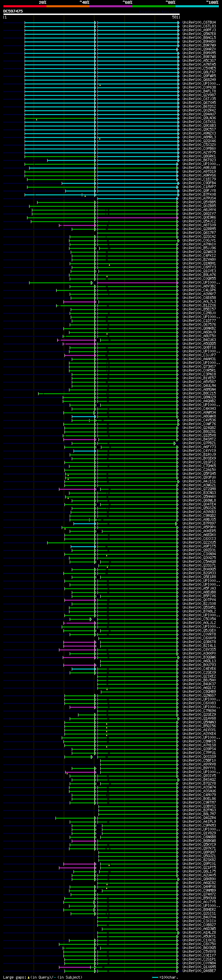The image size is (222, 980).
Task: Open hit UniRef100_Q8LF67
Action: 199,72
